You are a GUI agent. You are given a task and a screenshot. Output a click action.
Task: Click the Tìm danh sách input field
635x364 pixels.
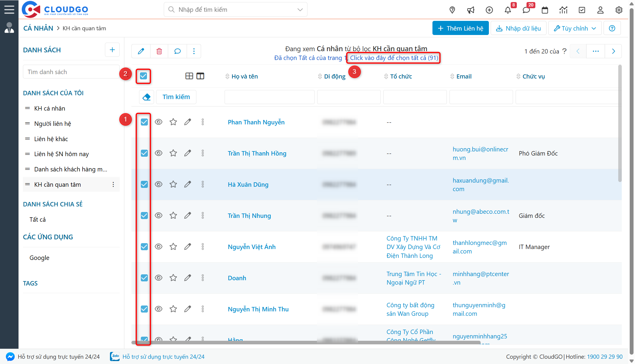click(x=71, y=72)
